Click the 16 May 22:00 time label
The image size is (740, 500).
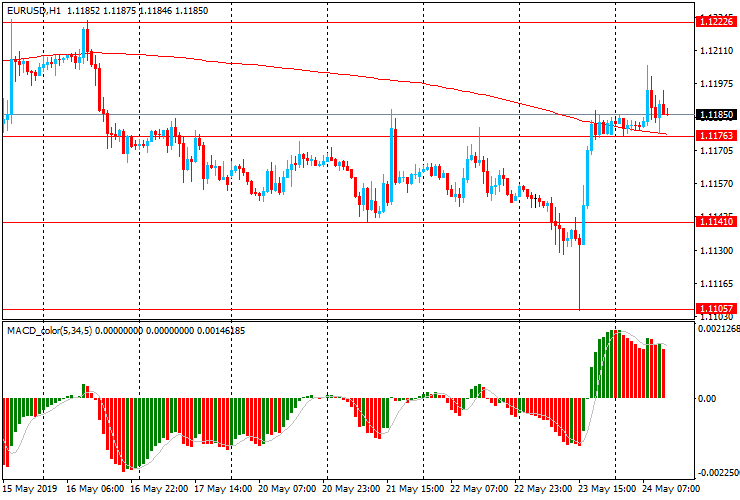[x=160, y=489]
